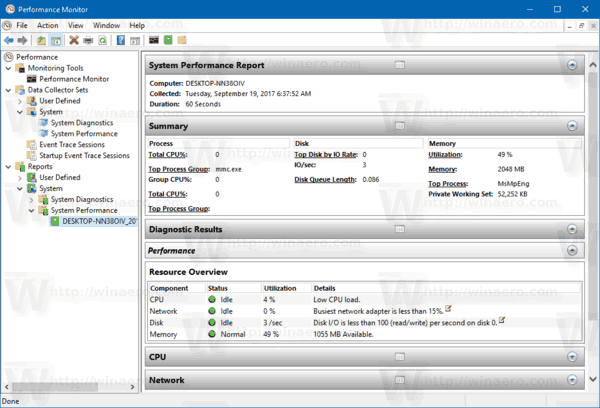The height and width of the screenshot is (408, 600).
Task: Click tree pane horizontal scroll left arrow
Action: coord(7,387)
